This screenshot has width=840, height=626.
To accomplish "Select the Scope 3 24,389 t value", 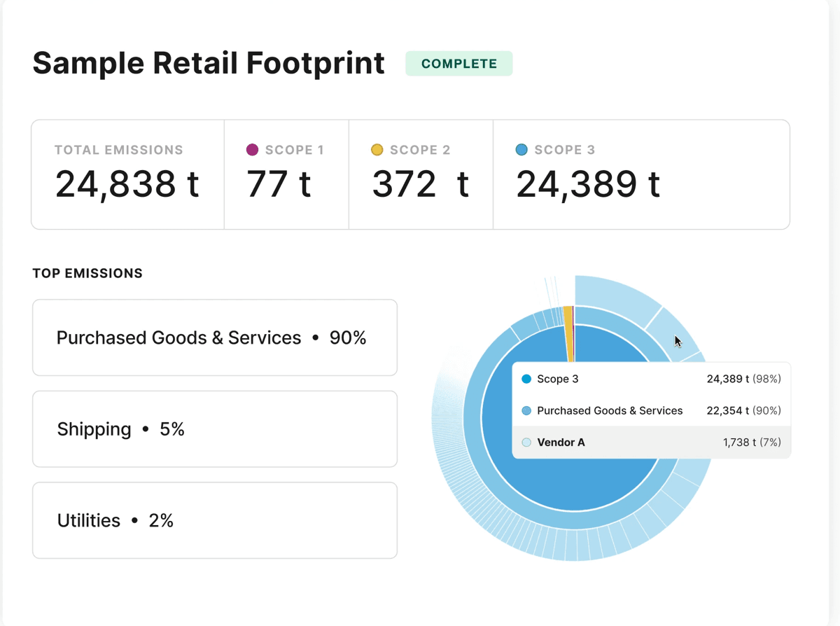I will click(588, 184).
